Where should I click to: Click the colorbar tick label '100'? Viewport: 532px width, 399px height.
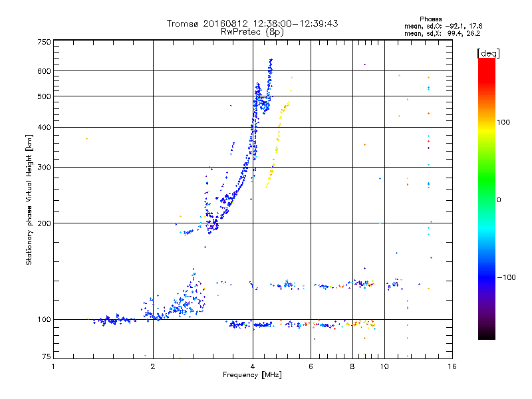pyautogui.click(x=503, y=122)
